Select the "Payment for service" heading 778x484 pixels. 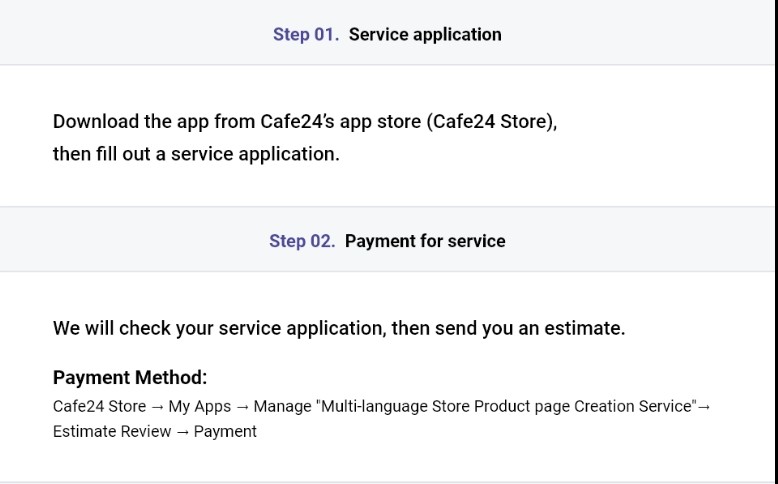click(425, 241)
